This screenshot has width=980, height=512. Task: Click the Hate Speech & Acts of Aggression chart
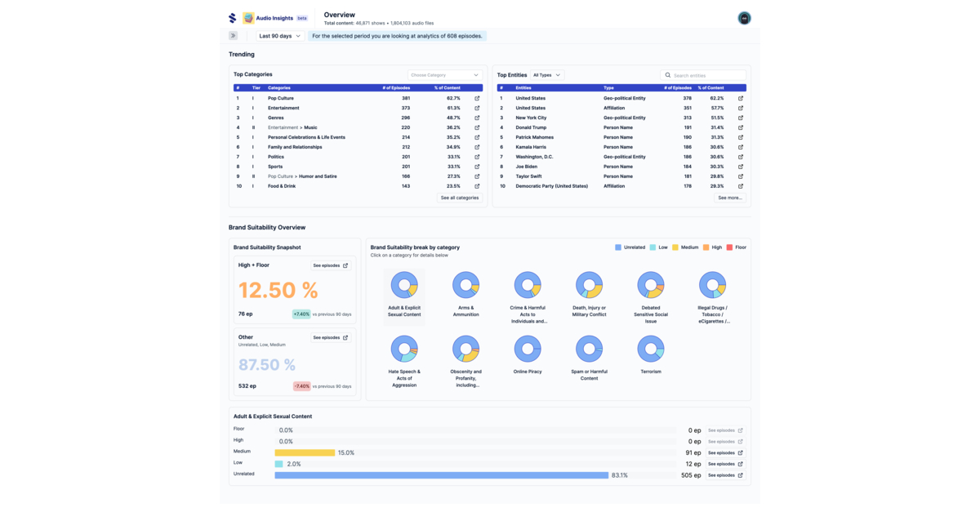pyautogui.click(x=404, y=350)
